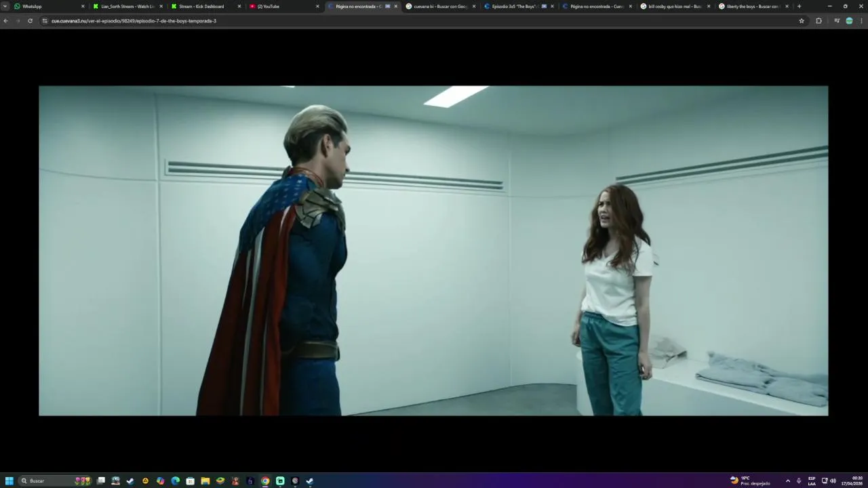This screenshot has width=868, height=488.
Task: Open OBS Studio from the taskbar
Action: [x=295, y=481]
